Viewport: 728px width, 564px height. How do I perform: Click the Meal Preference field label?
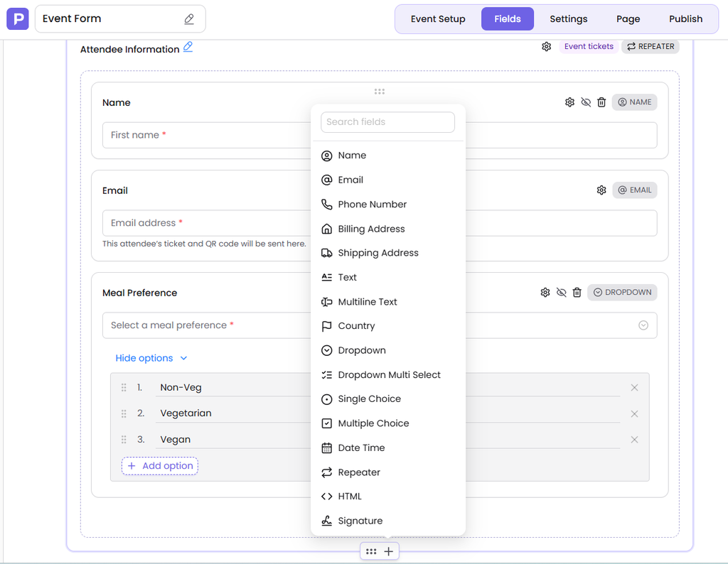click(140, 293)
